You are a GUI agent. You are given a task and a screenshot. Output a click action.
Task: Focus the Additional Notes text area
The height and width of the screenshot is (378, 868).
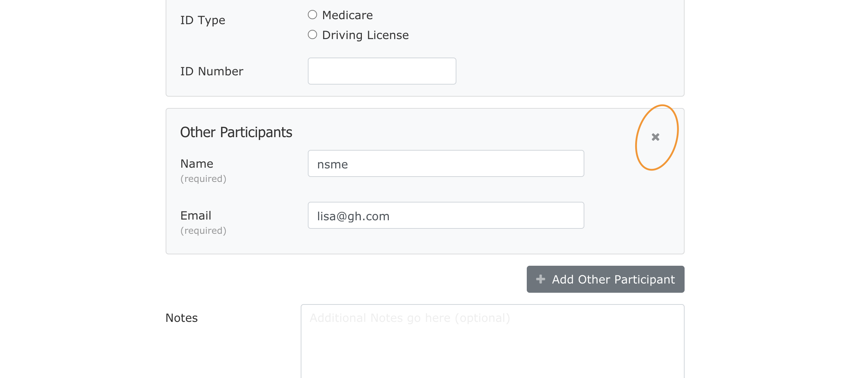click(492, 341)
